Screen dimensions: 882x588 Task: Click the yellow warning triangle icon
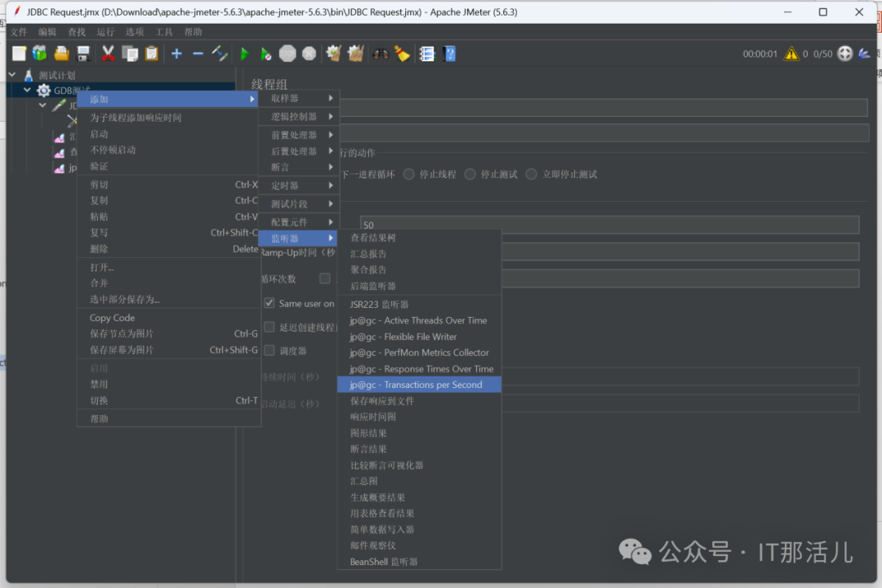pyautogui.click(x=791, y=53)
